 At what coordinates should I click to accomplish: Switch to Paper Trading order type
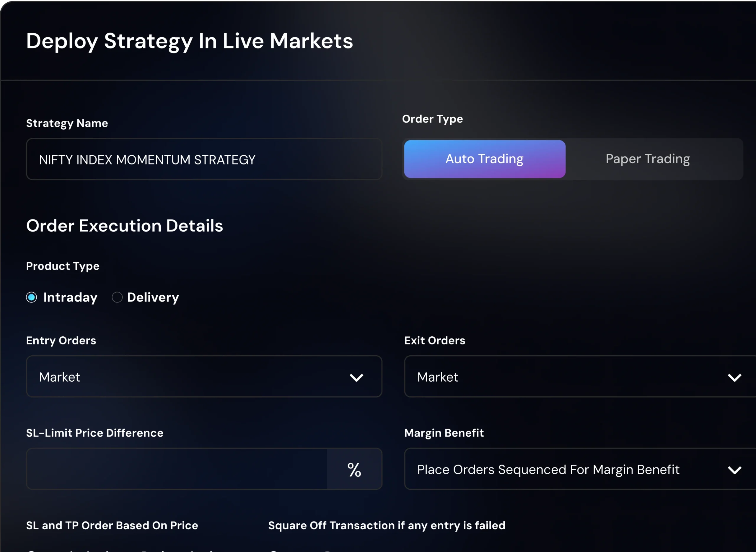point(647,159)
